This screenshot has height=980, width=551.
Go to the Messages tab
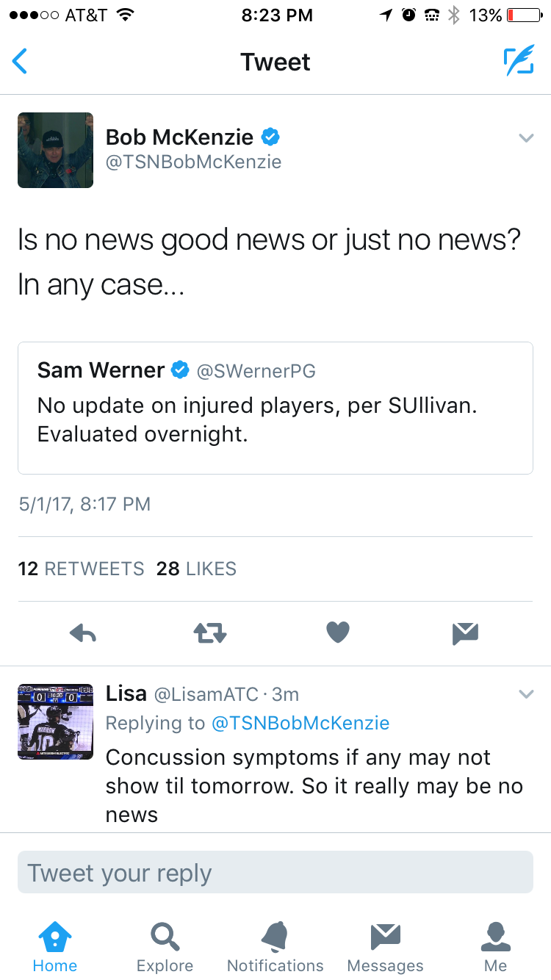[386, 947]
